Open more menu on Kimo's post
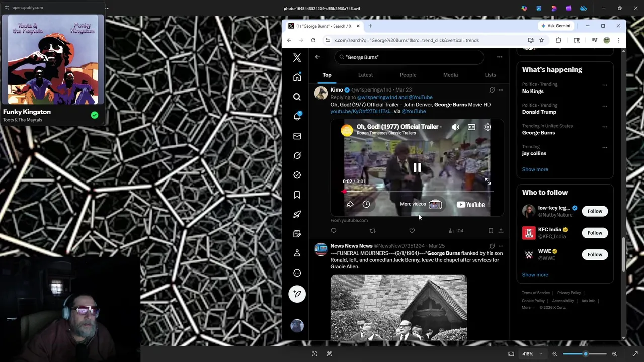The image size is (644, 362). click(x=501, y=90)
